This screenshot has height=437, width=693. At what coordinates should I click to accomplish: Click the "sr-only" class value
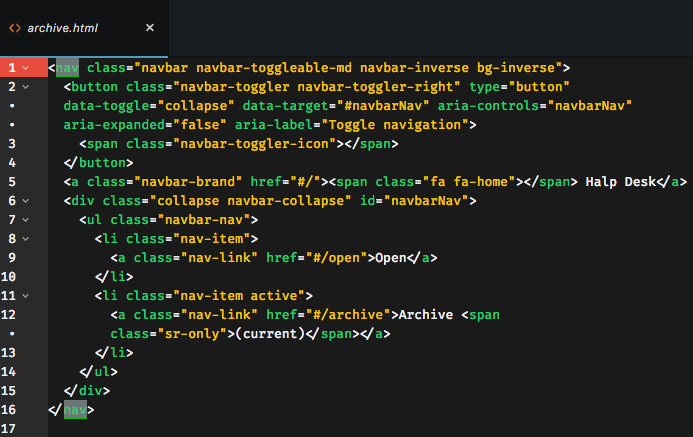click(x=192, y=334)
